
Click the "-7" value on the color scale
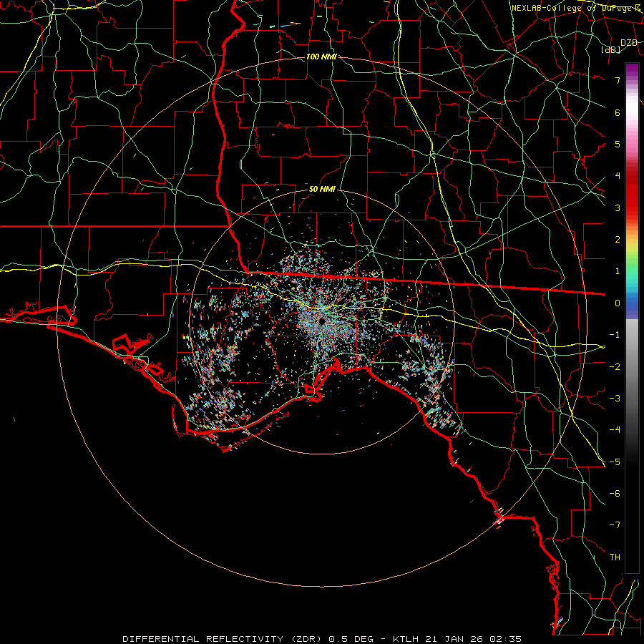coord(615,525)
